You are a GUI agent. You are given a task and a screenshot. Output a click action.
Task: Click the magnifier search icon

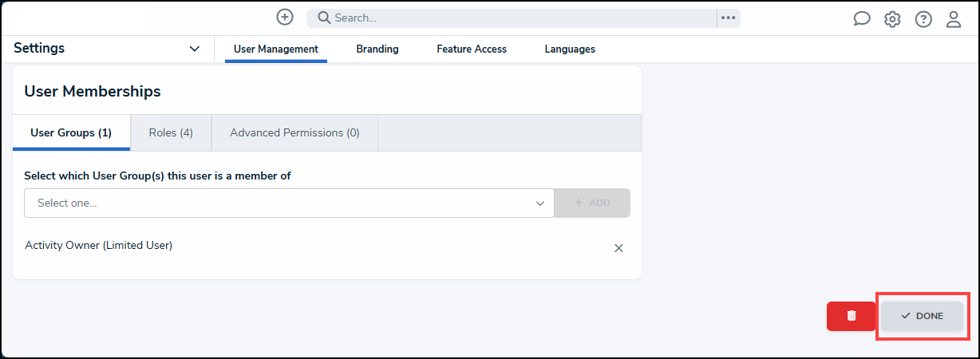click(x=324, y=18)
